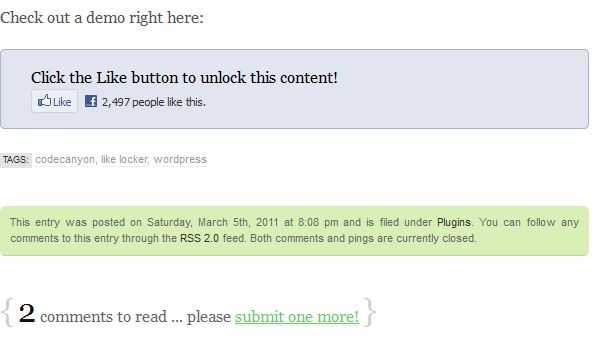The width and height of the screenshot is (598, 364).
Task: Click the large '2' comment count
Action: point(27,314)
